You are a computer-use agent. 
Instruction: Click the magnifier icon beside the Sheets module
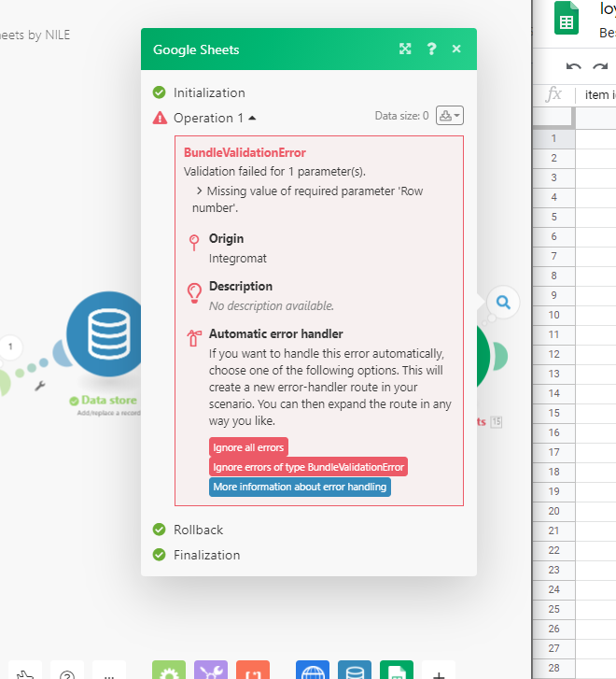click(503, 302)
